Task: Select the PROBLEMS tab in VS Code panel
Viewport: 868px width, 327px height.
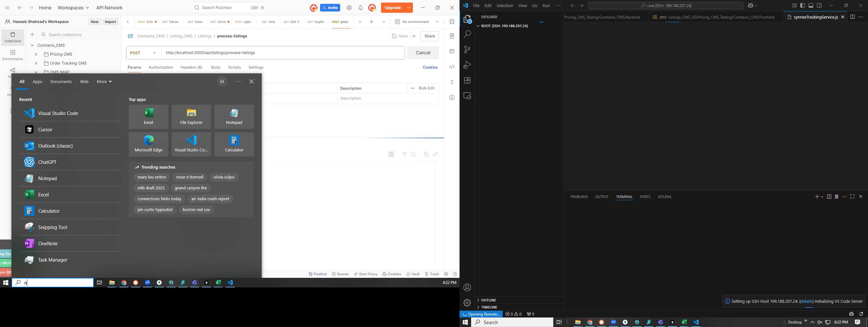Action: 579,197
